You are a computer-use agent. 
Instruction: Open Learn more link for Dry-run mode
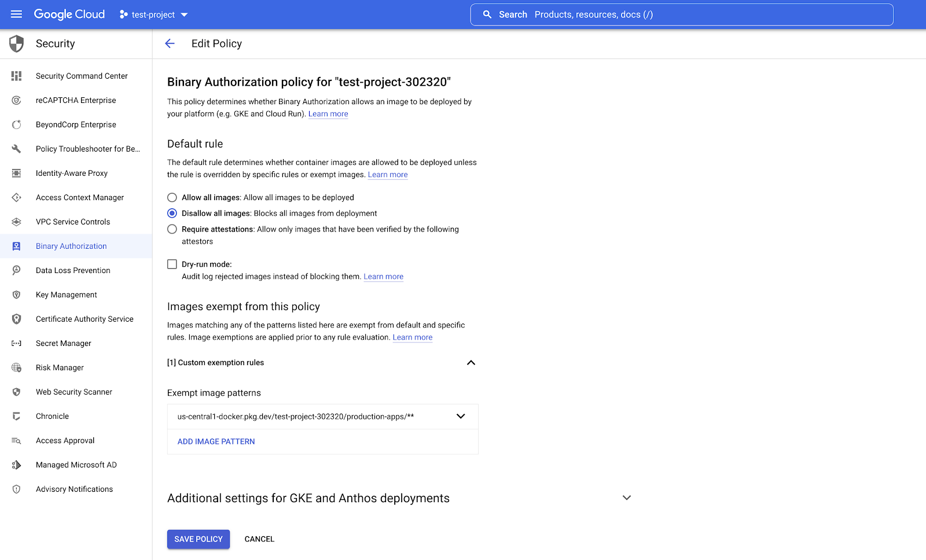tap(383, 277)
